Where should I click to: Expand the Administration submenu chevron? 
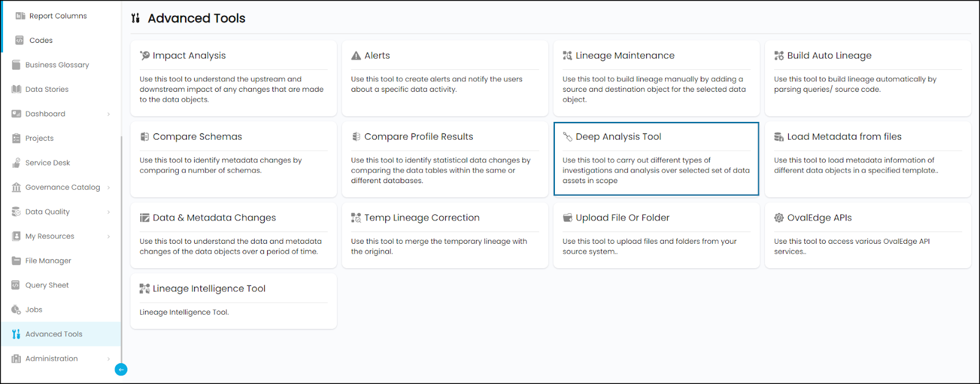108,359
